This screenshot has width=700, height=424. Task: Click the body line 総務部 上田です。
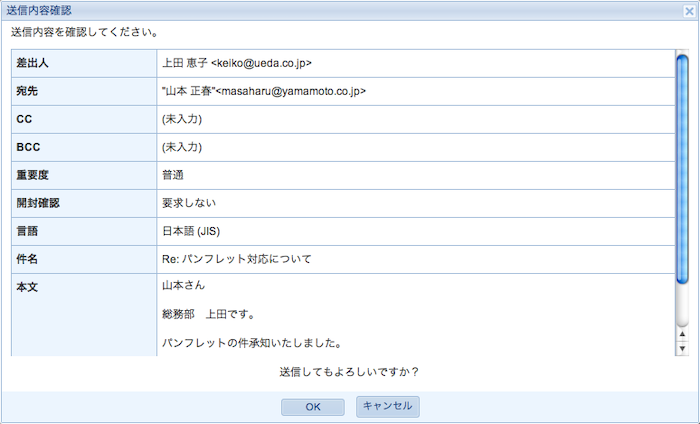pyautogui.click(x=208, y=315)
